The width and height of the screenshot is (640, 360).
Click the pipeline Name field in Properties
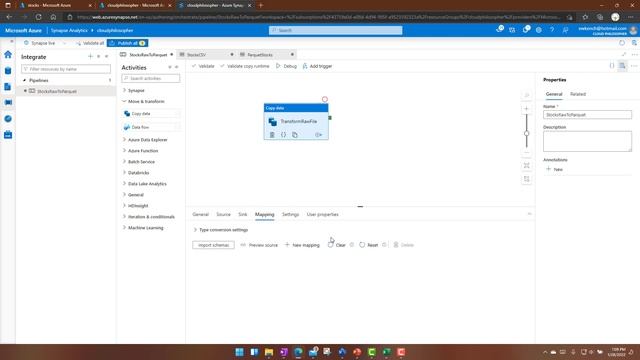pyautogui.click(x=587, y=115)
